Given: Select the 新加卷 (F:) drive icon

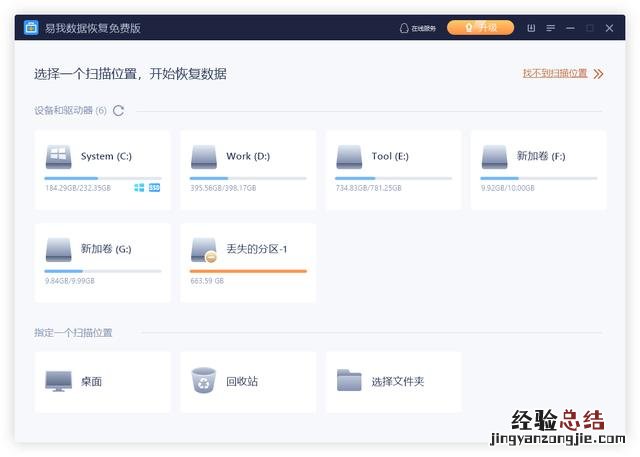Looking at the screenshot, I should tap(495, 157).
